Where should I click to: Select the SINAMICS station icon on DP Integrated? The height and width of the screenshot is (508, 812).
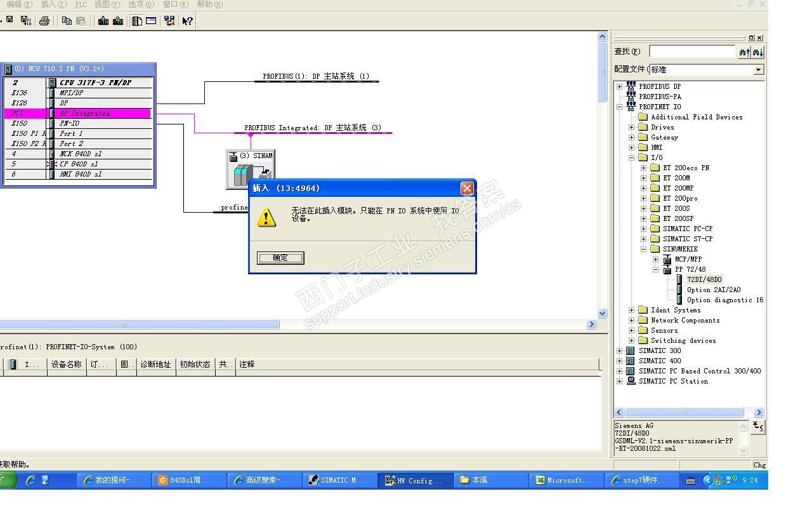click(x=251, y=170)
